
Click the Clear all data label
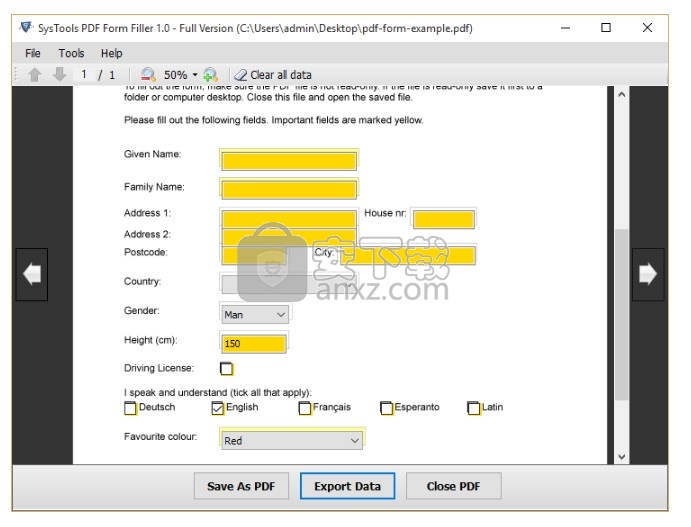point(281,75)
